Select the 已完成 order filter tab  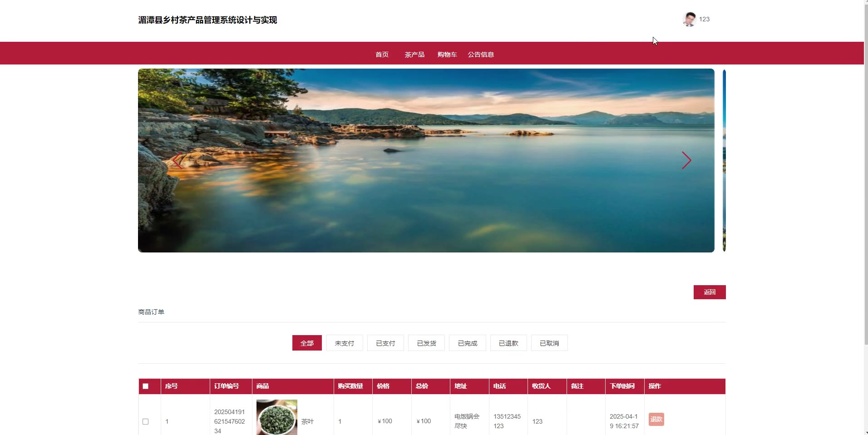468,343
